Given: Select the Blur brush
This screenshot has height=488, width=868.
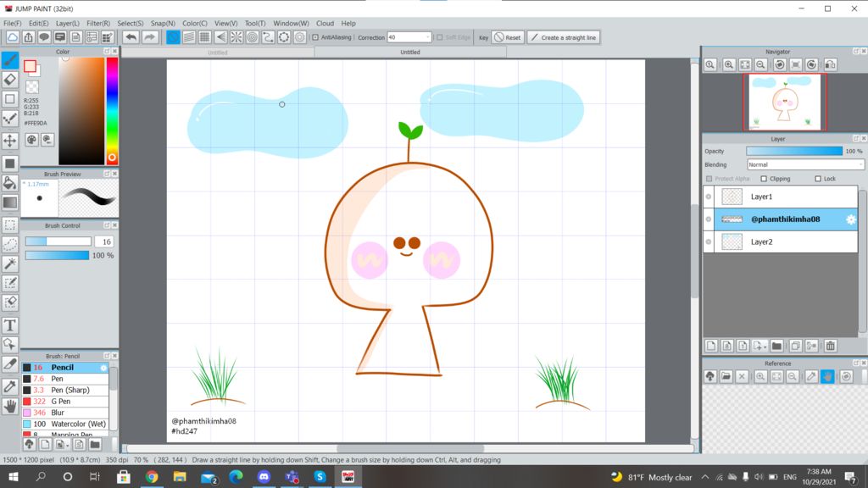Looking at the screenshot, I should click(65, 413).
